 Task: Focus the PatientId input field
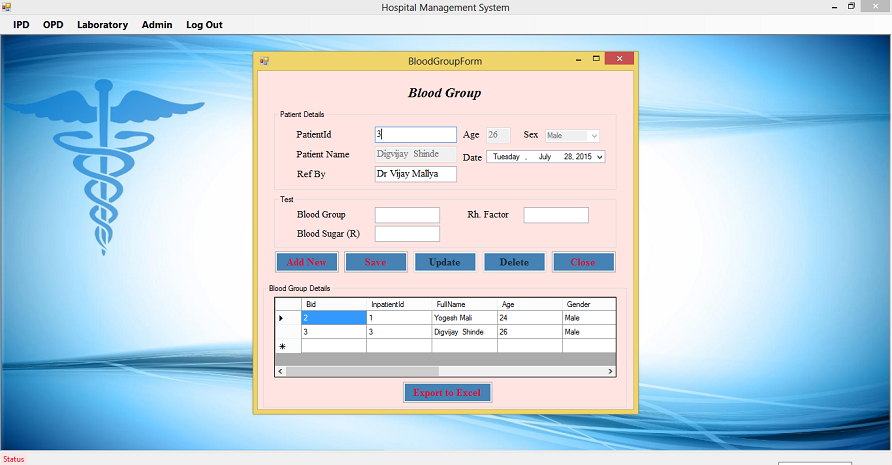(416, 134)
